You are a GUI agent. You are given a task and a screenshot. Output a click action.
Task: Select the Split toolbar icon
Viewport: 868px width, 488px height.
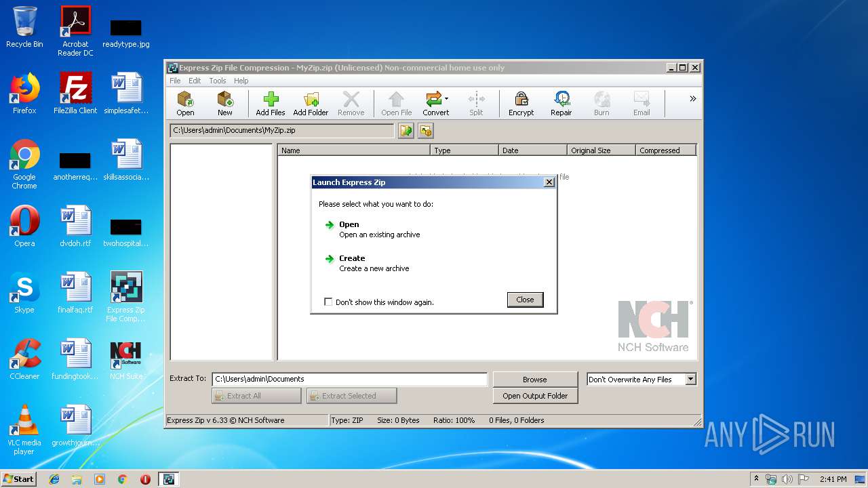tap(476, 104)
